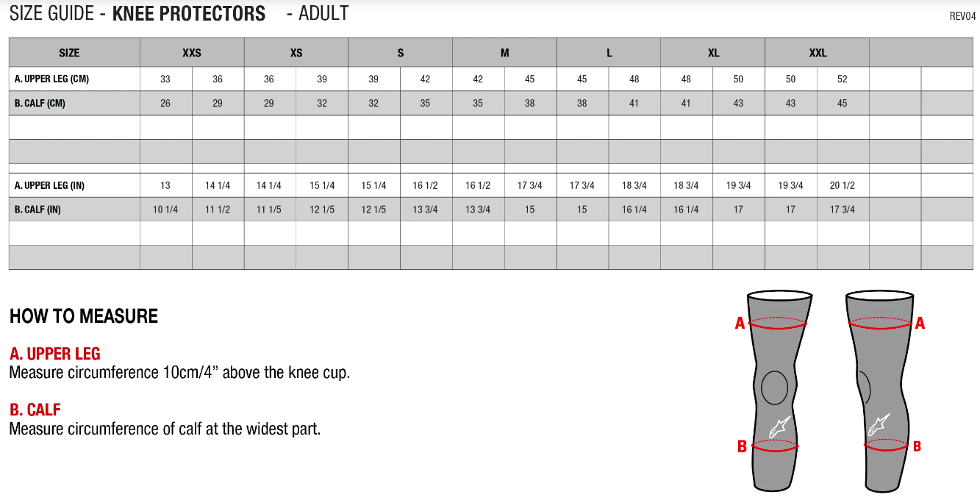Click the 20 1/2 upper leg inch value
The width and height of the screenshot is (980, 503).
click(843, 185)
